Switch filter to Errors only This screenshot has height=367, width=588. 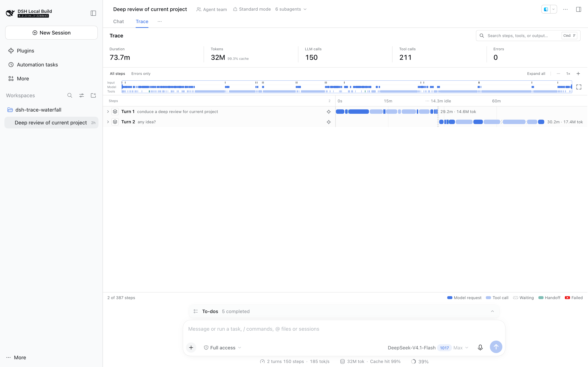point(141,74)
